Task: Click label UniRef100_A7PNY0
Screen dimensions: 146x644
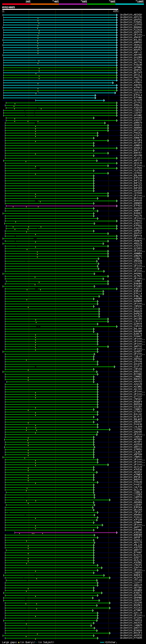Action: point(131,82)
